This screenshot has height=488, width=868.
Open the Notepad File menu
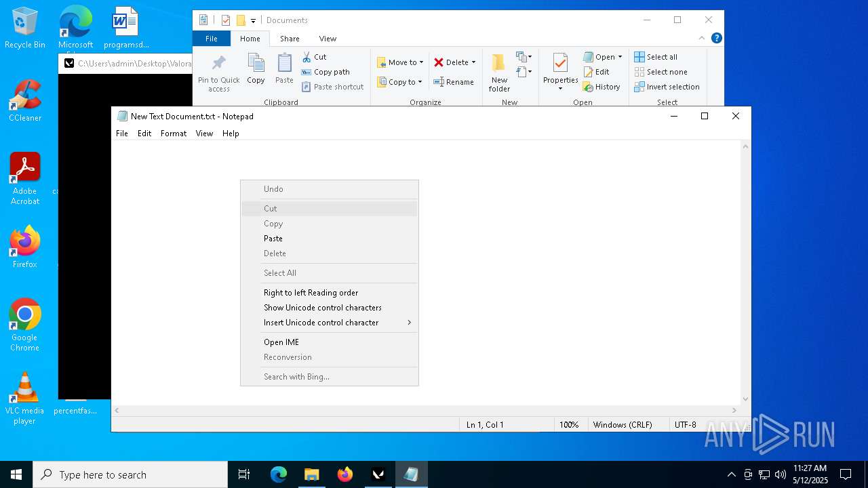coord(122,134)
